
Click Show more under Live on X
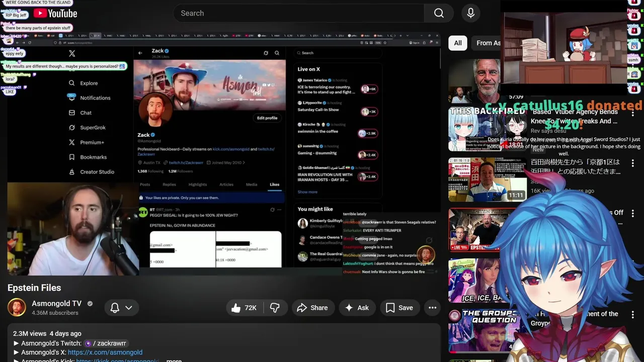point(307,192)
